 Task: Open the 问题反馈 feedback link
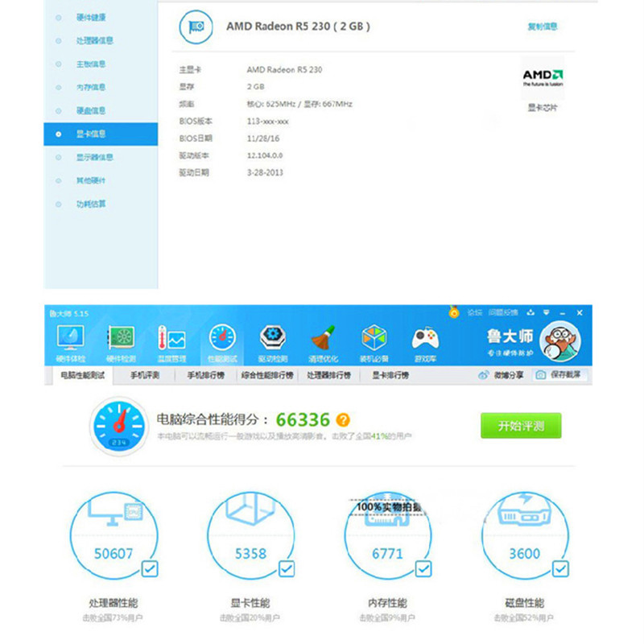point(503,312)
